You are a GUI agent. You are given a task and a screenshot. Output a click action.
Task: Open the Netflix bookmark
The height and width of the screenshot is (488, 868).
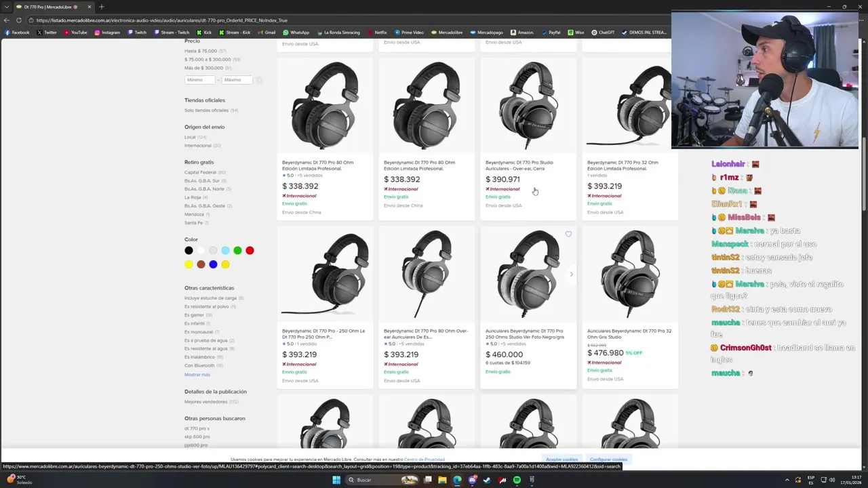[x=377, y=33]
